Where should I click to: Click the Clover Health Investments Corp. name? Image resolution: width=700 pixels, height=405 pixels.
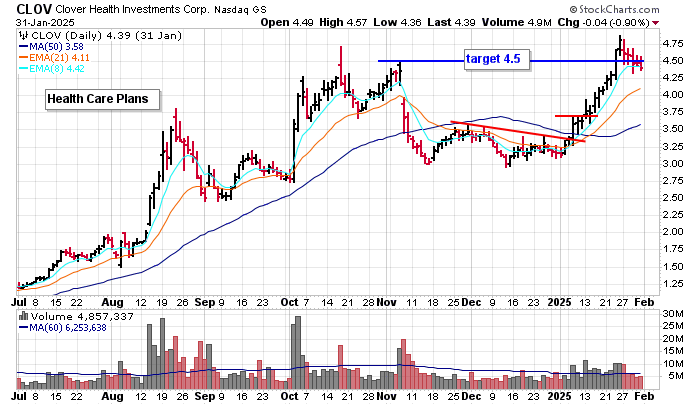tap(132, 9)
